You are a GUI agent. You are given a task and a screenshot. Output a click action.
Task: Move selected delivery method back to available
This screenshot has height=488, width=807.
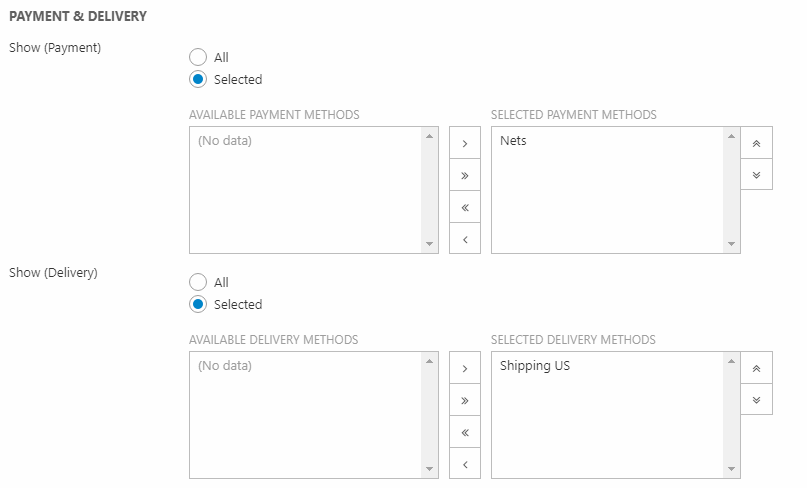465,465
